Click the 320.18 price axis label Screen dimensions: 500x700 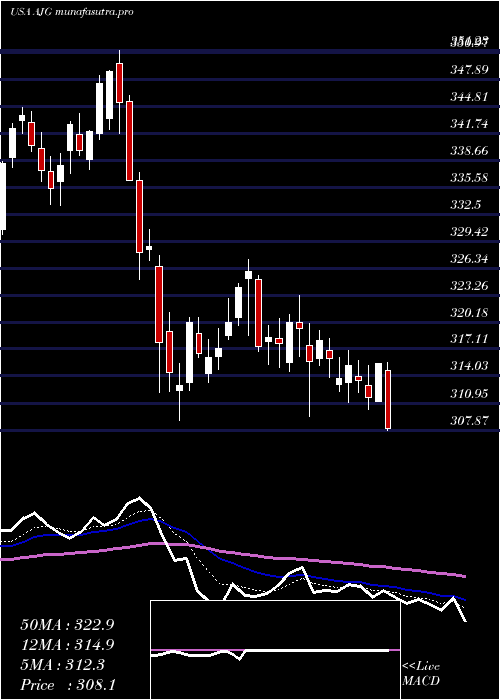point(469,312)
